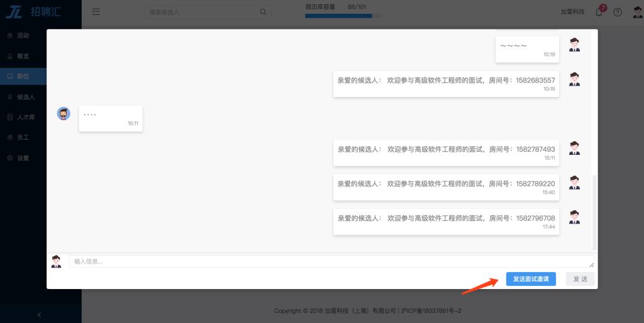This screenshot has height=323, width=644.
Task: Focus the 输入信息 message input box
Action: click(x=331, y=261)
